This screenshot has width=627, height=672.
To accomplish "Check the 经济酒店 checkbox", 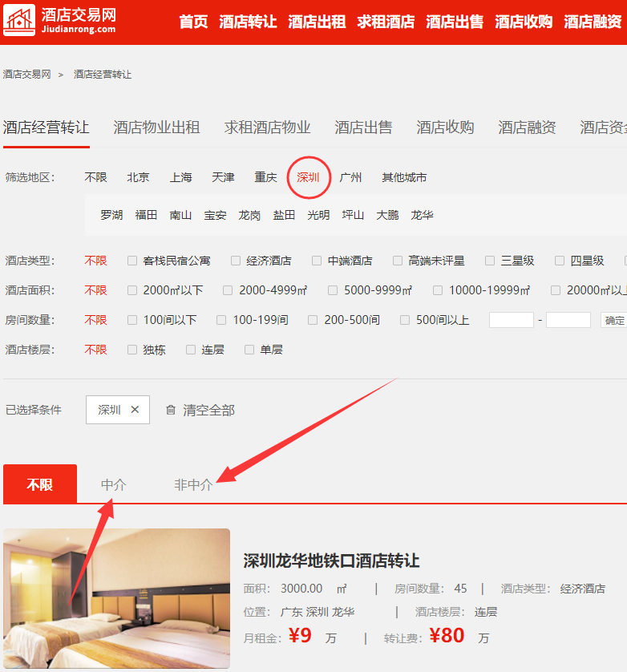I will 236,261.
